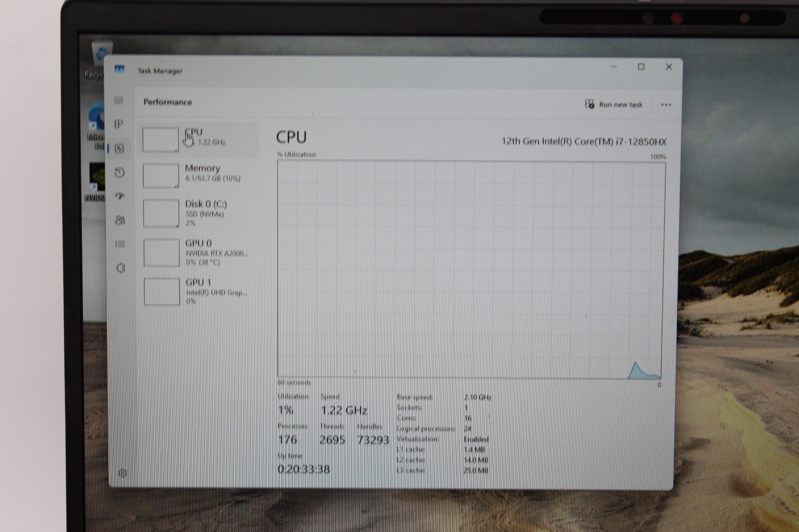Click the 1.22 GHz speed value
The height and width of the screenshot is (532, 799).
click(x=344, y=410)
